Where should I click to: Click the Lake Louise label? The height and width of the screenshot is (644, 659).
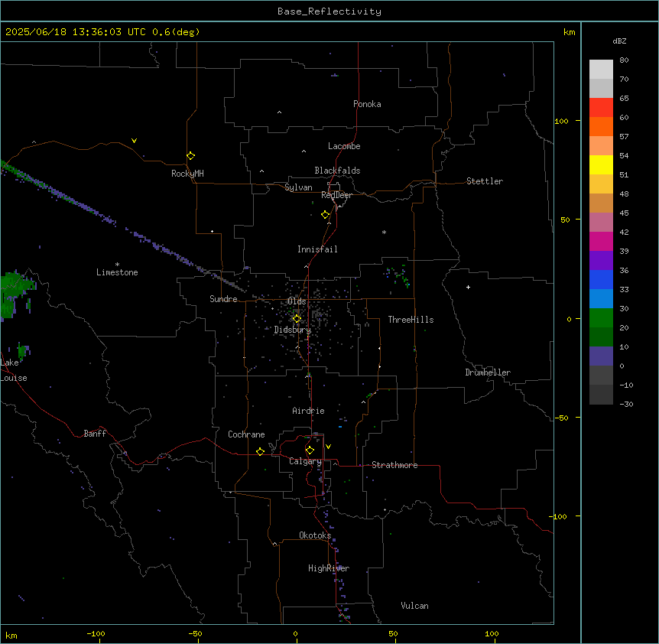click(x=14, y=370)
